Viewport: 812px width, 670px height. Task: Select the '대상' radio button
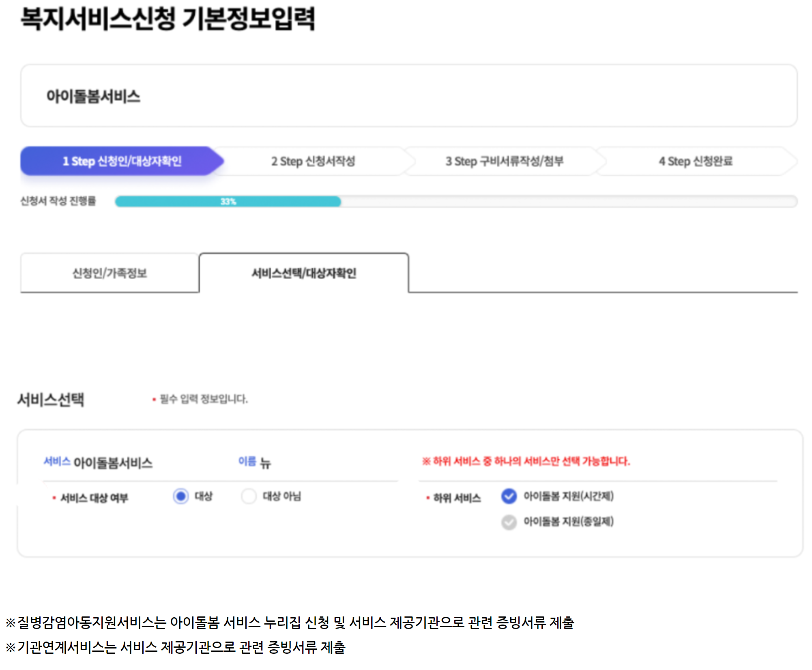180,496
